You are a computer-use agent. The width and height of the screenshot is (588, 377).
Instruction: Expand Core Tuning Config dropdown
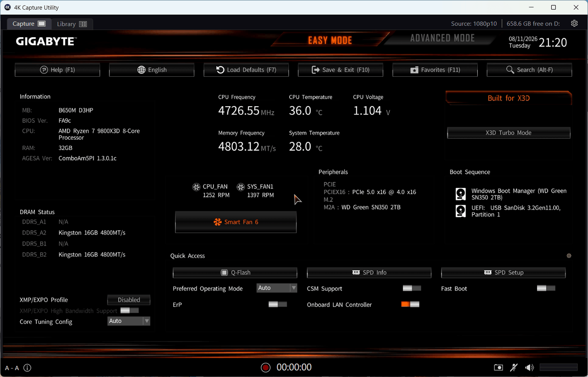129,321
